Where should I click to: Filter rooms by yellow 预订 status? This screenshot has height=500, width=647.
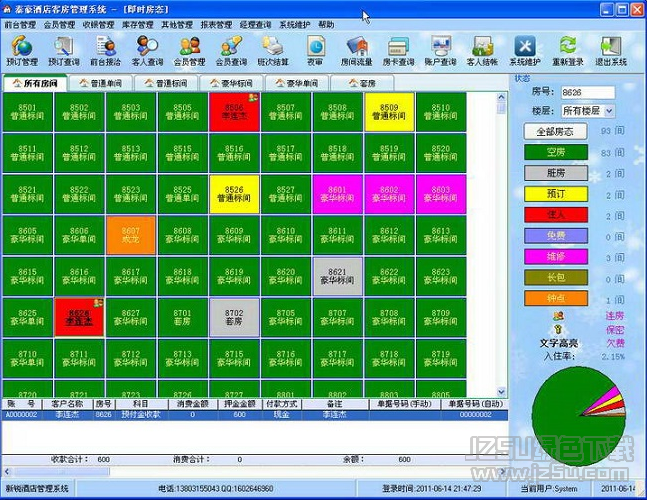point(556,194)
